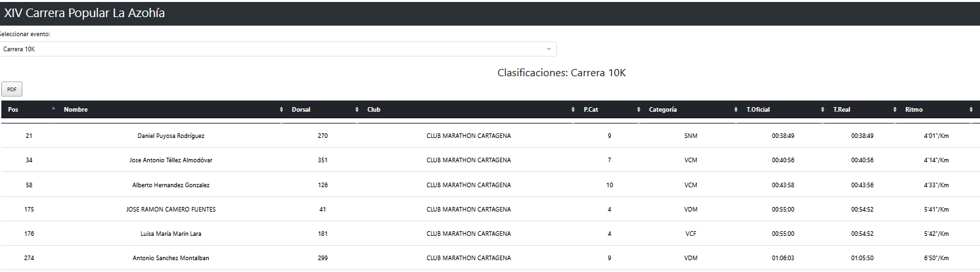Click the XIV Carrera Popular La Azohía title
This screenshot has width=980, height=272.
click(85, 12)
